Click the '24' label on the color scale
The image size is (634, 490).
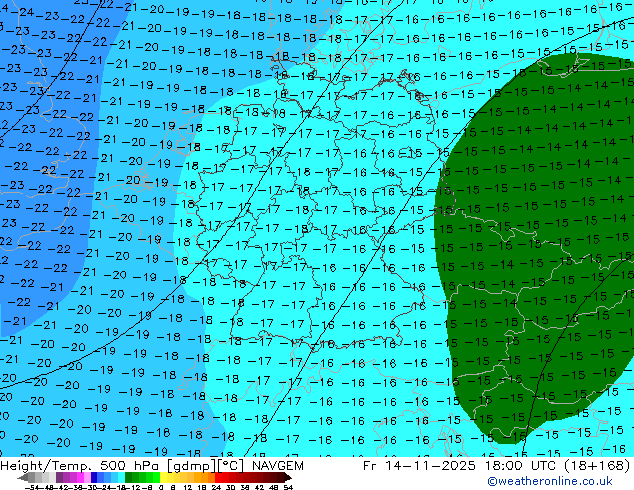click(216, 487)
